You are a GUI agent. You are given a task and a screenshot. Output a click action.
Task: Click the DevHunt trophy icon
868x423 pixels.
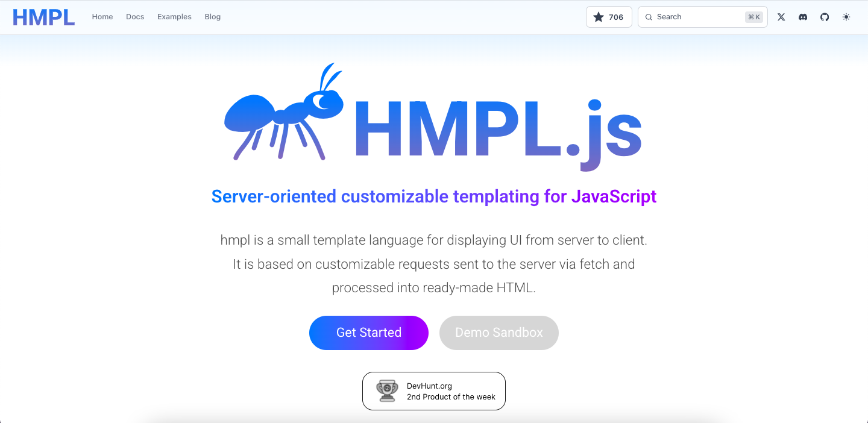(x=387, y=391)
